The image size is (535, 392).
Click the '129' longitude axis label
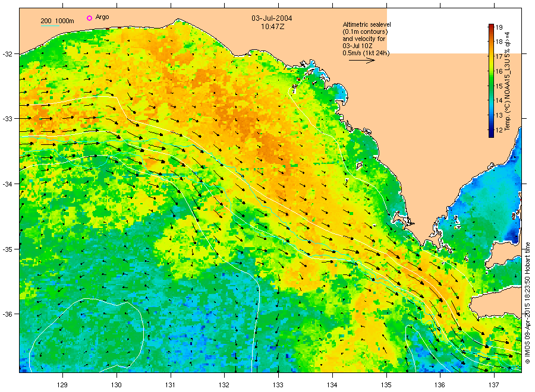tap(62, 385)
